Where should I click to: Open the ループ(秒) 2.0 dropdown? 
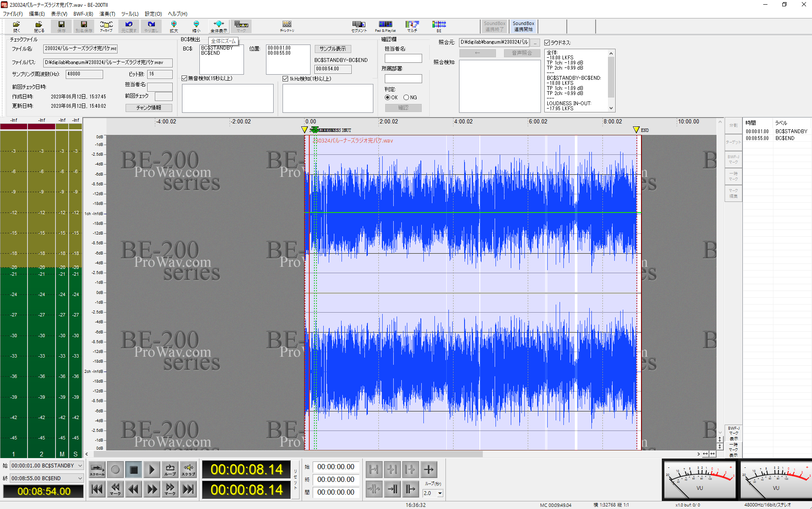440,493
